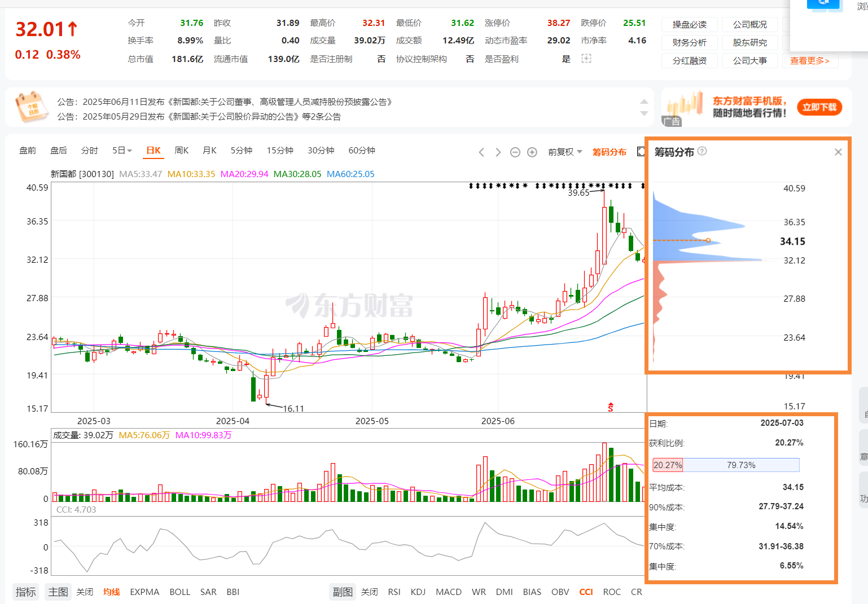Open the 前复权 adjustment dropdown

tap(565, 152)
